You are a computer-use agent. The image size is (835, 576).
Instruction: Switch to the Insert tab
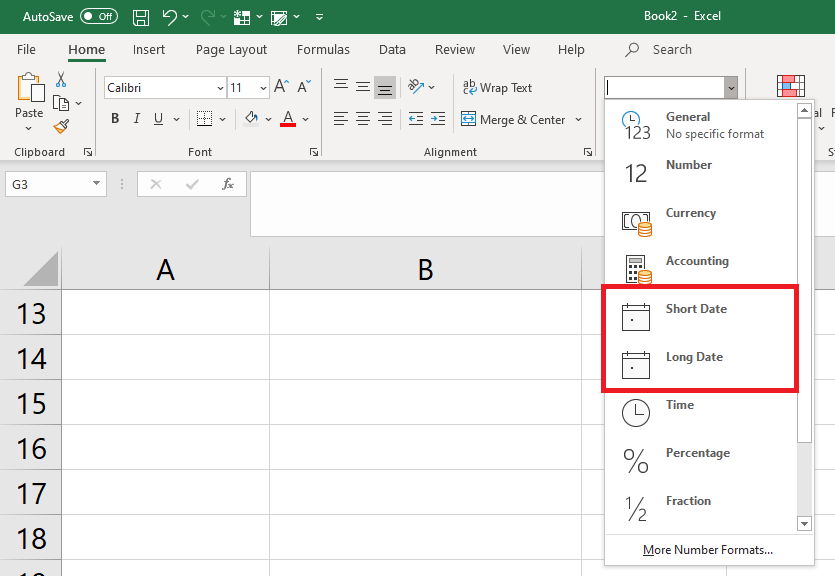pos(149,50)
